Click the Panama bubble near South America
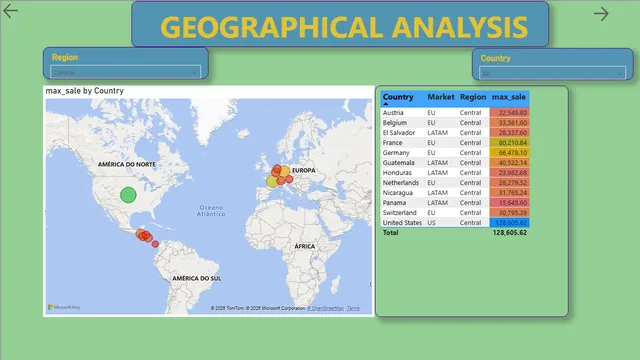Screen dimensions: 640x360 [x=155, y=244]
